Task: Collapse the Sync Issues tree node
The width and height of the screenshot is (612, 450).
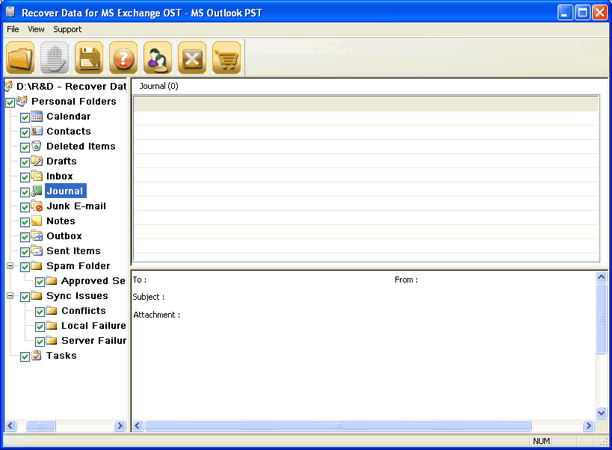Action: point(10,295)
